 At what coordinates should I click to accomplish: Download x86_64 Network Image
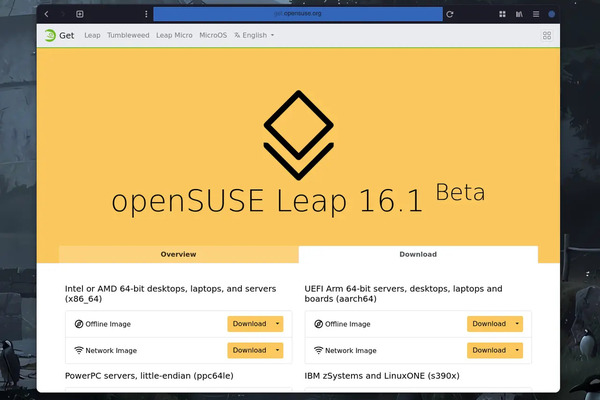pyautogui.click(x=249, y=350)
